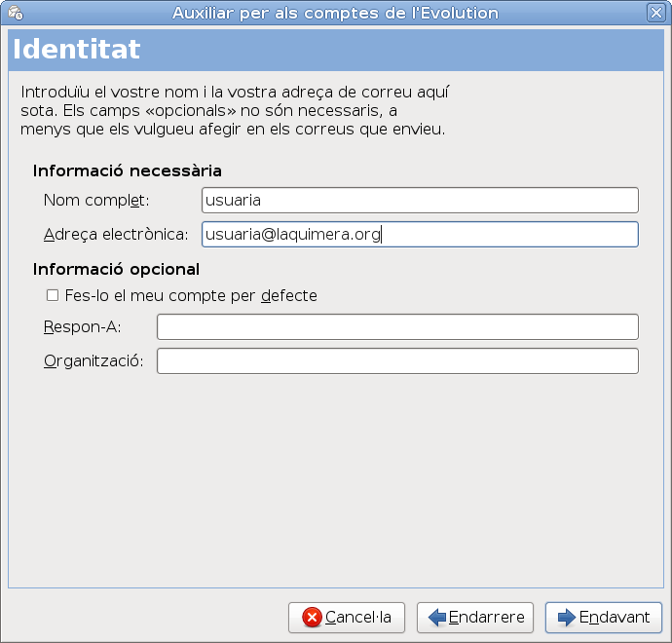Click the 'Nom complet:' label
The width and height of the screenshot is (672, 643).
96,200
